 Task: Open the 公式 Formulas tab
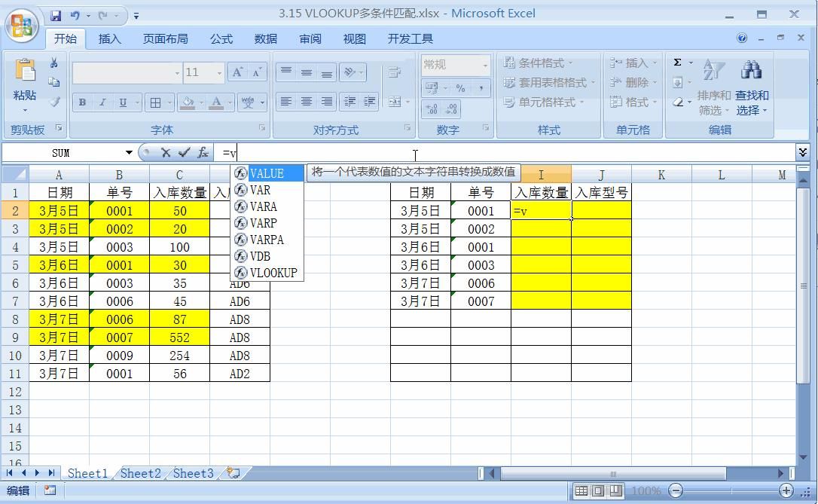221,38
